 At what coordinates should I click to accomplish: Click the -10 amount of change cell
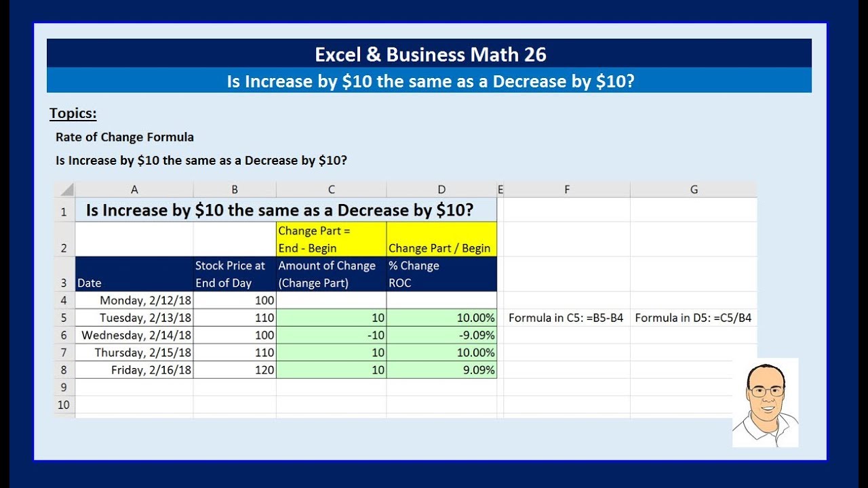click(x=332, y=335)
